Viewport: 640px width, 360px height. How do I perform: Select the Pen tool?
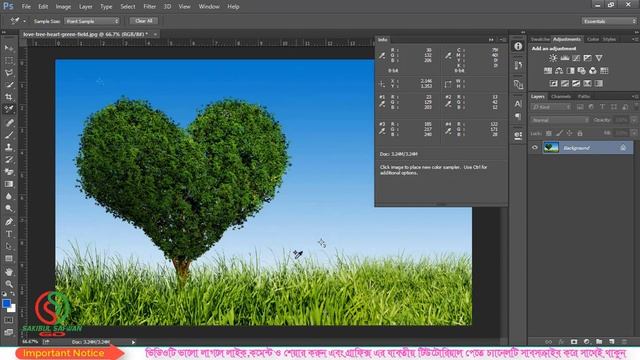click(9, 222)
